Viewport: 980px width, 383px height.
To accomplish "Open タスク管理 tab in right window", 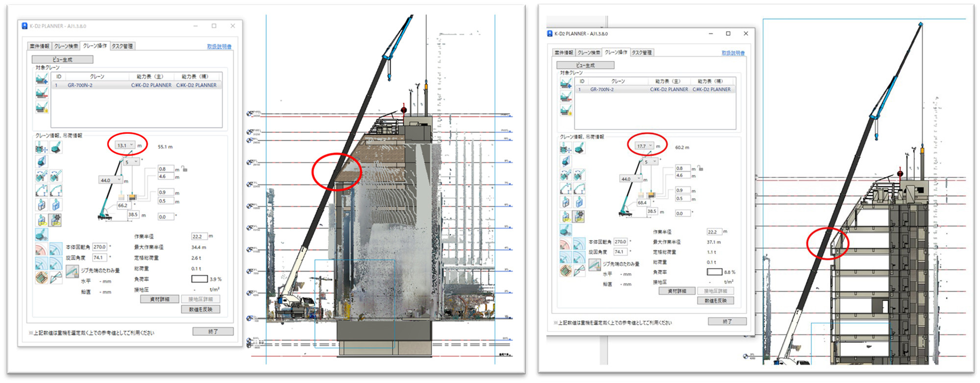I will (x=641, y=52).
